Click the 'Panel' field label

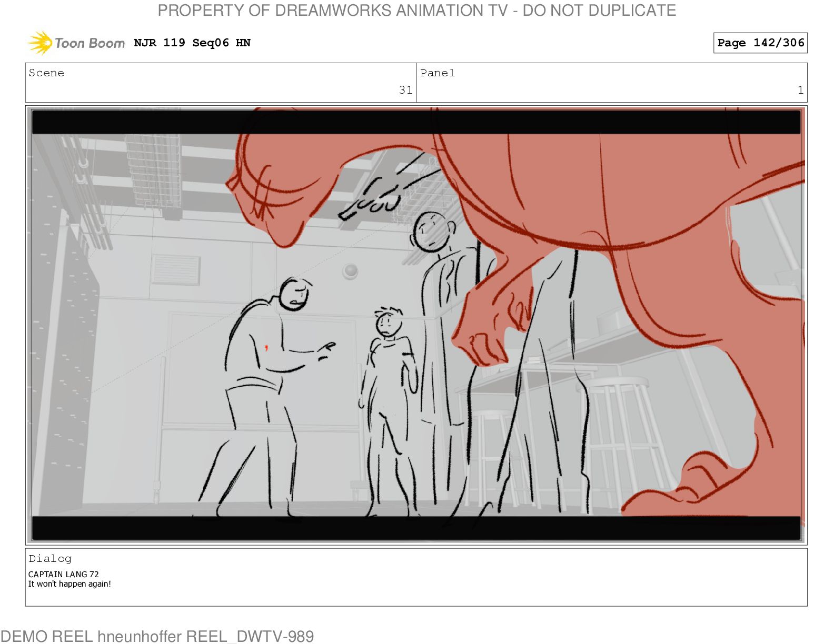[x=438, y=73]
